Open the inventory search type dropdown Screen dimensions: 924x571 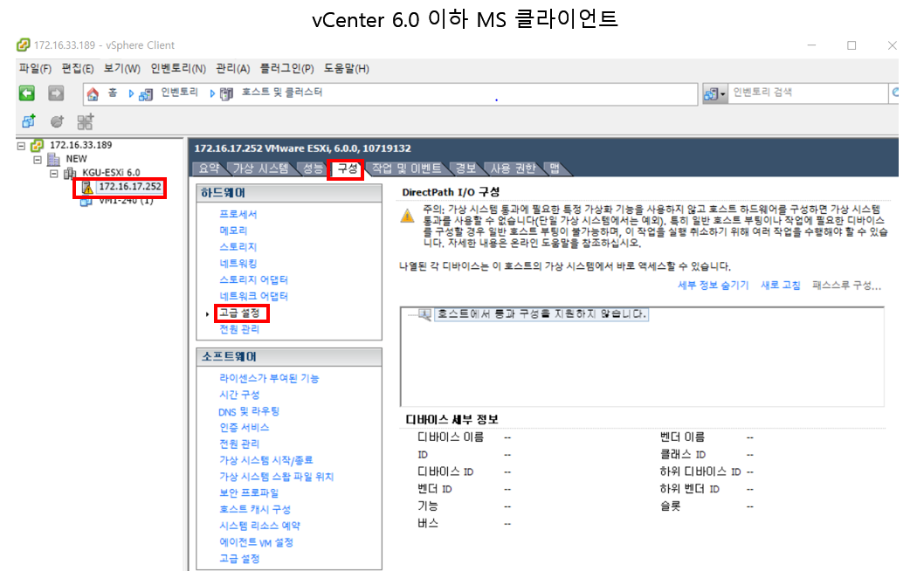(x=714, y=93)
